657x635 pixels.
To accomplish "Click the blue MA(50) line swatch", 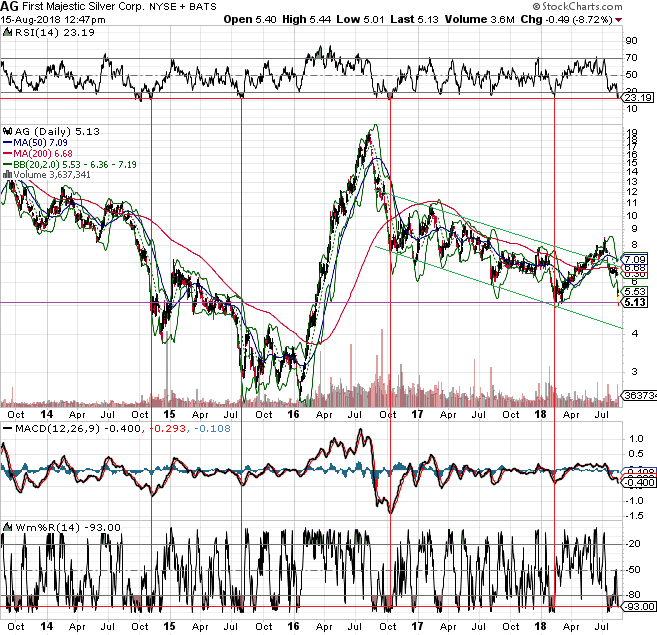I will tap(8, 143).
